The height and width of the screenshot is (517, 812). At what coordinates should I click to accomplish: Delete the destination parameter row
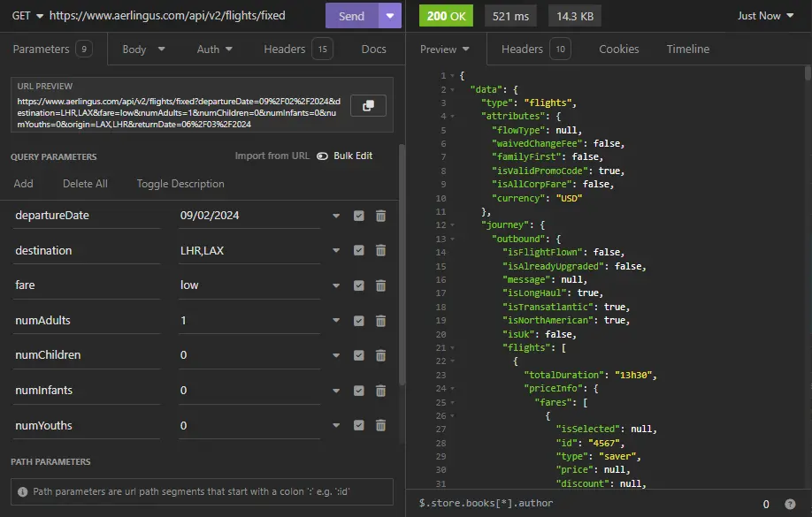click(380, 250)
